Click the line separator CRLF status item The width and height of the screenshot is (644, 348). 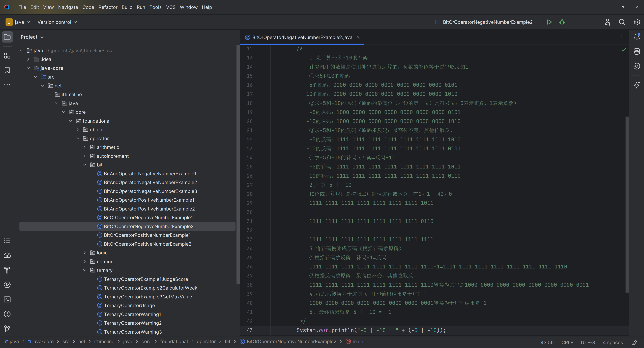(x=567, y=342)
